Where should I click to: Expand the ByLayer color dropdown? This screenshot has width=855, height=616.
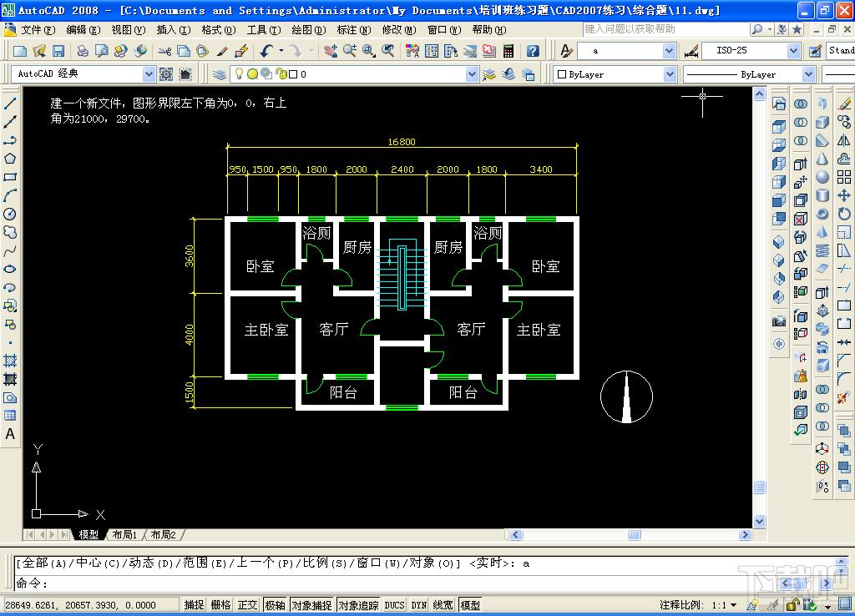(x=670, y=74)
